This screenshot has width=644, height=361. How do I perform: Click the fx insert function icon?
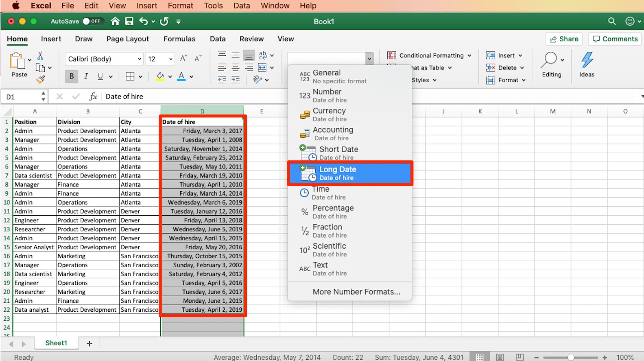93,96
